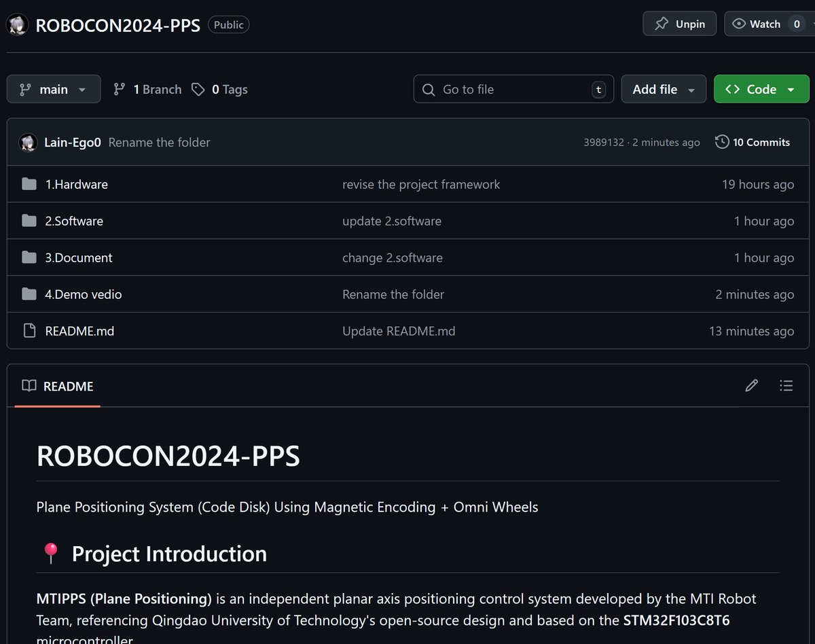
Task: Expand the Add file dropdown
Action: pos(664,89)
